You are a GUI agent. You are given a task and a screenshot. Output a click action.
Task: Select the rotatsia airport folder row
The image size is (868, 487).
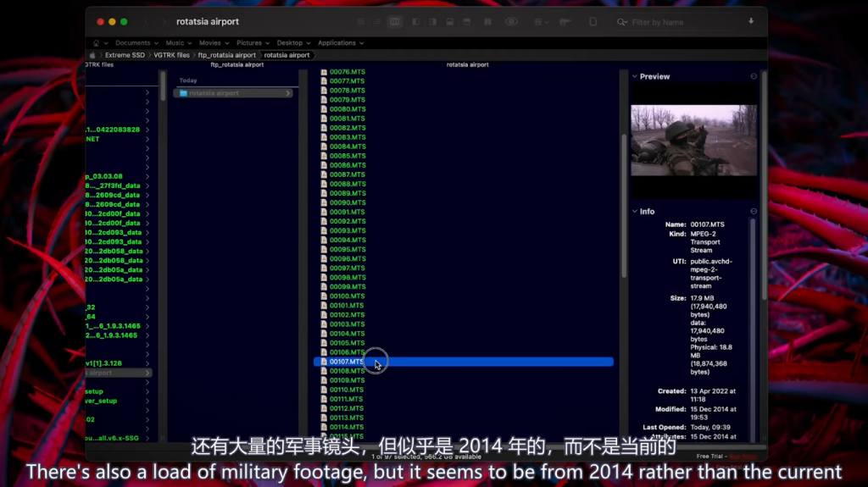[233, 93]
